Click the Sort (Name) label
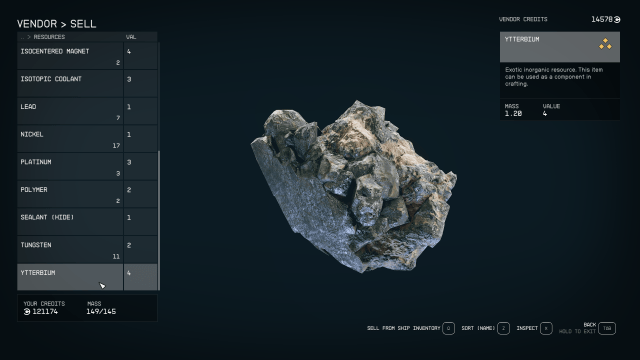 tap(478, 328)
